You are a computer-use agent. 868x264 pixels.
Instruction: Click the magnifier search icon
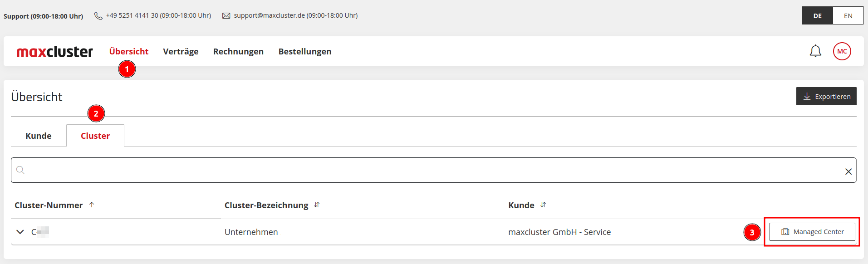pyautogui.click(x=20, y=170)
